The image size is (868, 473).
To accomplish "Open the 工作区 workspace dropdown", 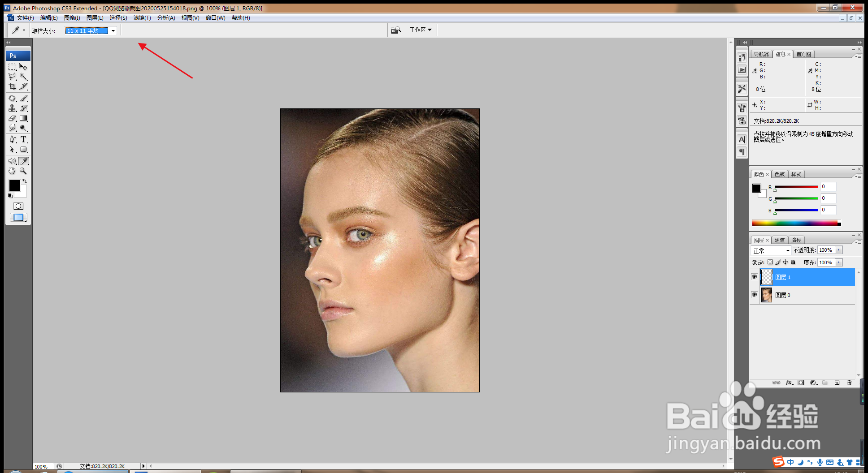I will tap(421, 30).
